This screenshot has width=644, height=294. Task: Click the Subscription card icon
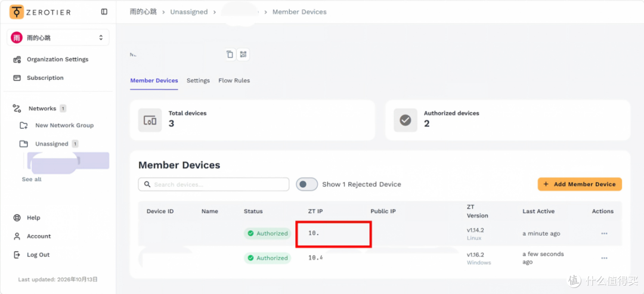pyautogui.click(x=17, y=78)
